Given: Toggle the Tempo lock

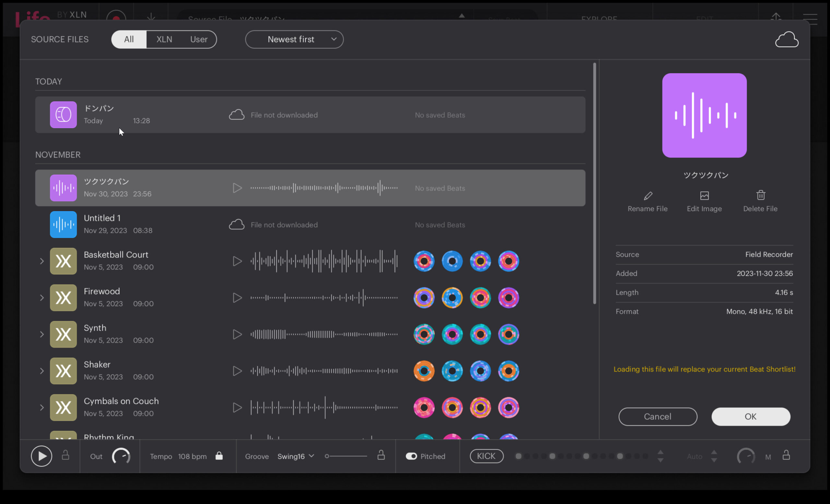Looking at the screenshot, I should pyautogui.click(x=219, y=455).
